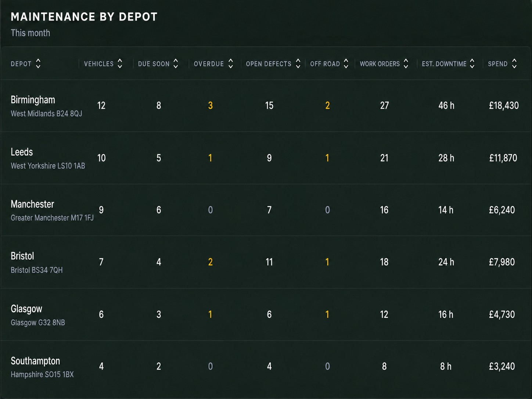
Task: Click address Hampshire SO15 1BX
Action: click(x=42, y=374)
